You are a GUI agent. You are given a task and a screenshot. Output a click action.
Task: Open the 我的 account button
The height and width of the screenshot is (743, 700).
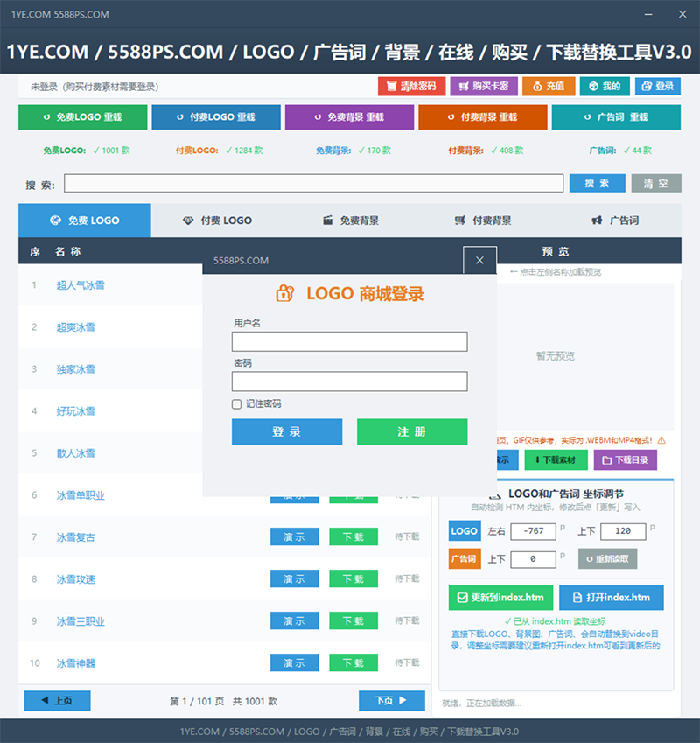pos(605,87)
